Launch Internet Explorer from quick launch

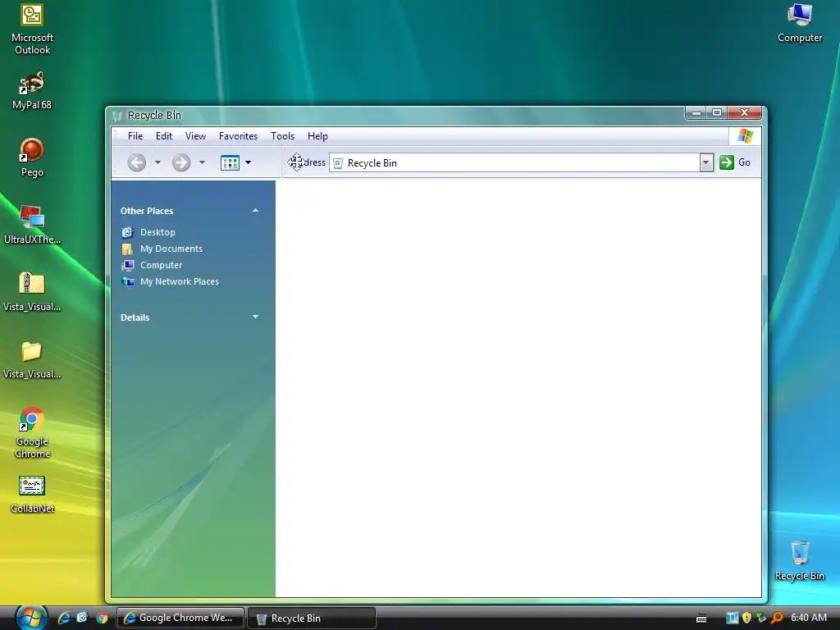point(64,618)
